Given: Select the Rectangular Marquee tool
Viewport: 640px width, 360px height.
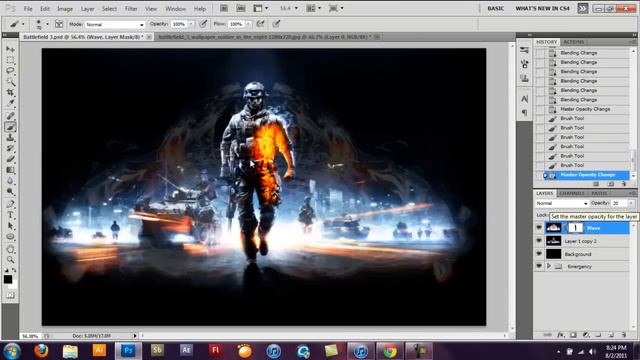Looking at the screenshot, I should click(10, 60).
